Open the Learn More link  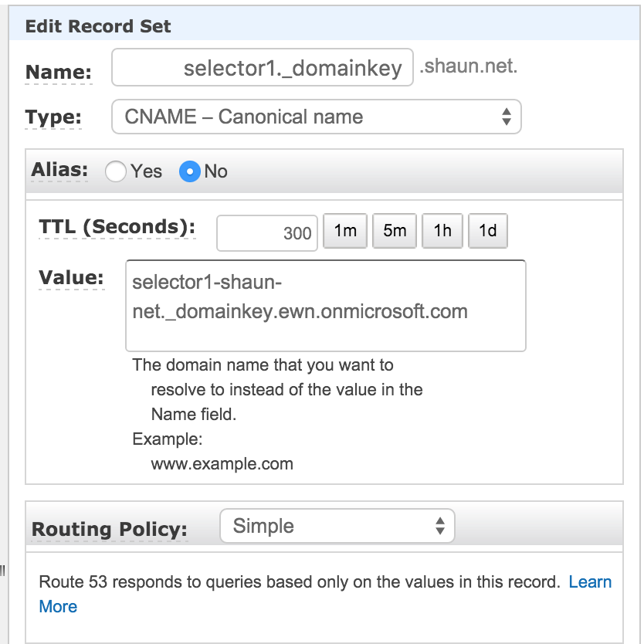(x=590, y=582)
